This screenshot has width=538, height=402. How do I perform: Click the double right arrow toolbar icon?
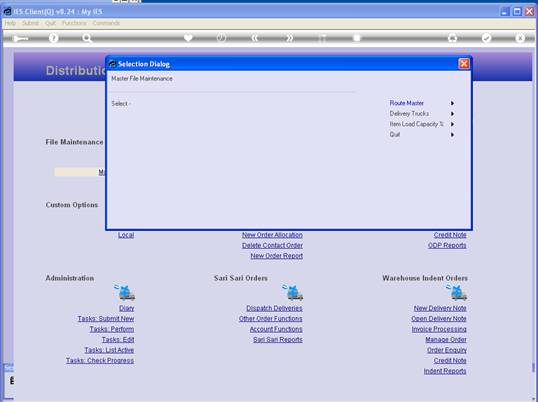pyautogui.click(x=289, y=38)
